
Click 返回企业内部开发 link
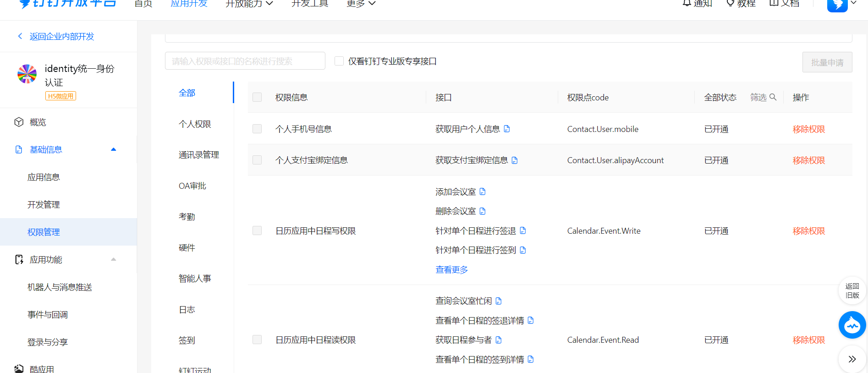62,36
